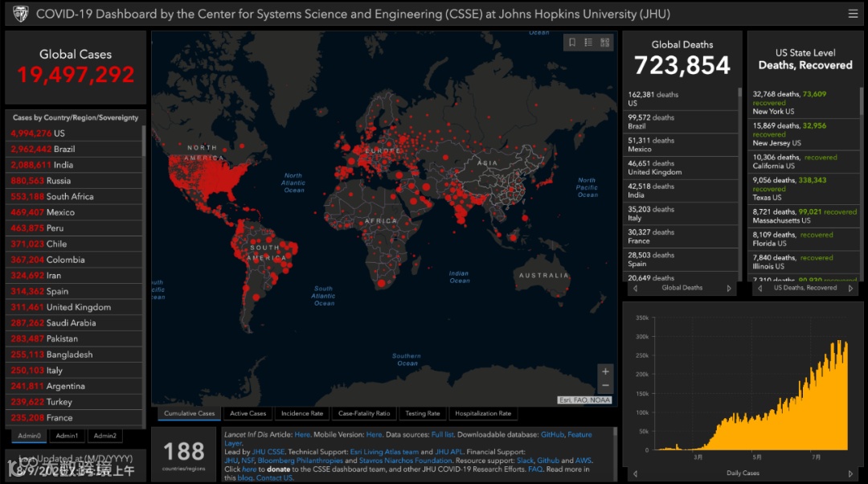
Task: Click the Esri, FAO, NOAA map attribution
Action: point(584,400)
